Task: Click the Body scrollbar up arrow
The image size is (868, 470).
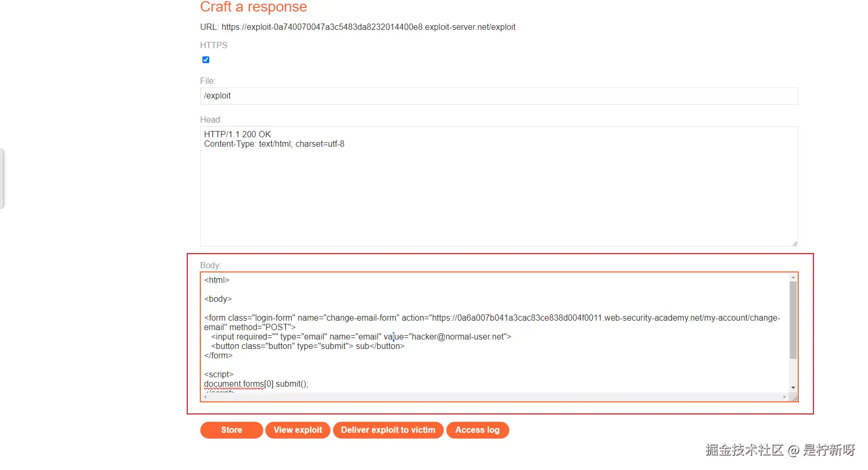Action: (x=793, y=277)
